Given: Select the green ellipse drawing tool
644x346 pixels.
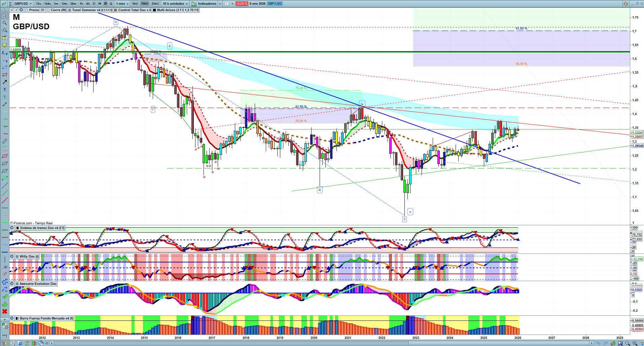Looking at the screenshot, I should point(5,171).
